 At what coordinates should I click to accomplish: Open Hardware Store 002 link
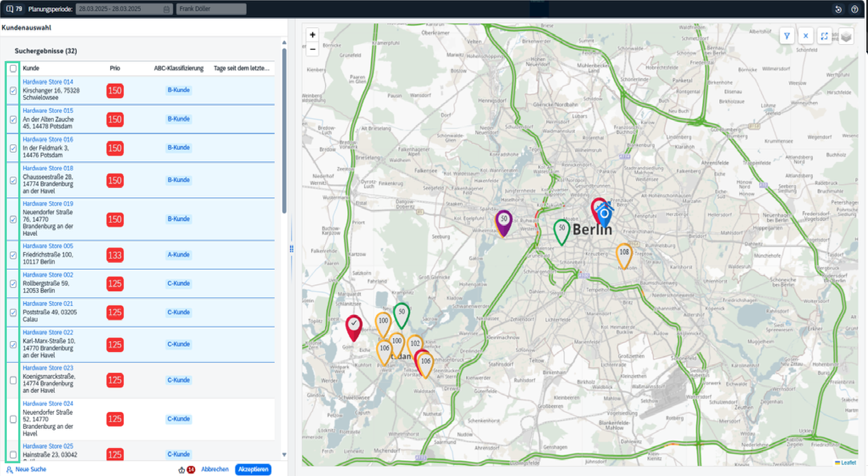(48, 275)
